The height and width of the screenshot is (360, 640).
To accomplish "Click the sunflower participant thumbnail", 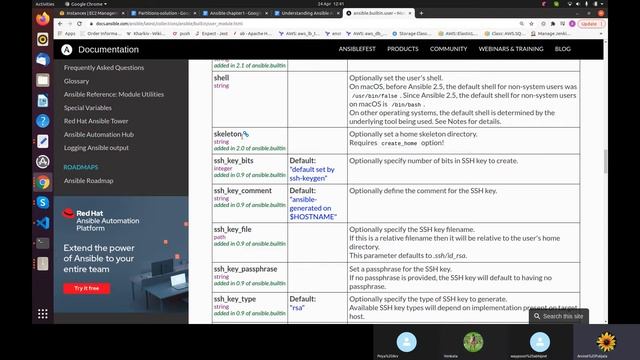I will [x=606, y=342].
